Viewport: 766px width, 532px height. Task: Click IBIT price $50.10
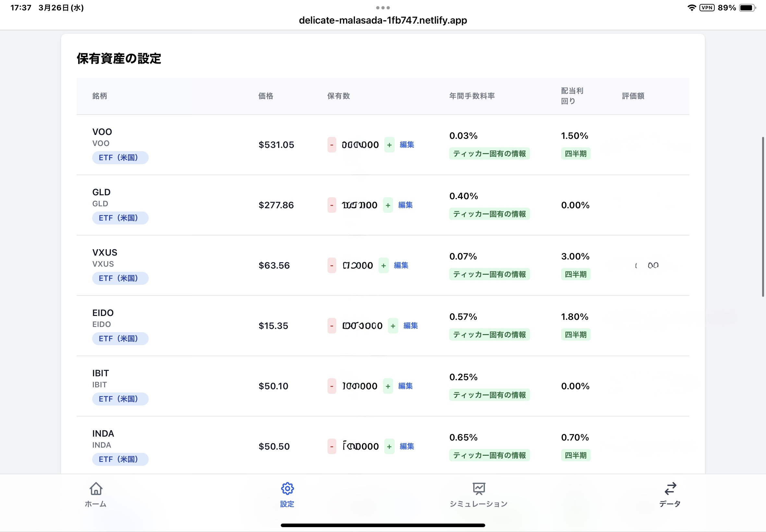coord(273,386)
